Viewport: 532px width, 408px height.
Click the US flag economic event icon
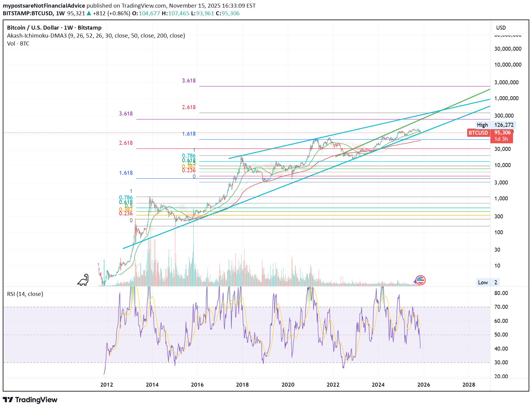421,280
